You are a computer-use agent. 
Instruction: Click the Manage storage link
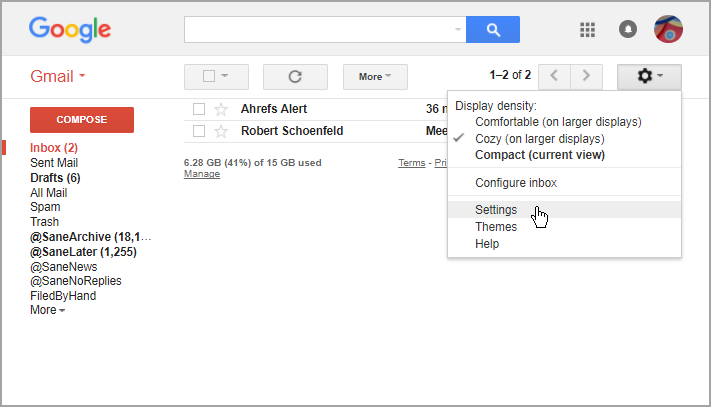click(202, 174)
